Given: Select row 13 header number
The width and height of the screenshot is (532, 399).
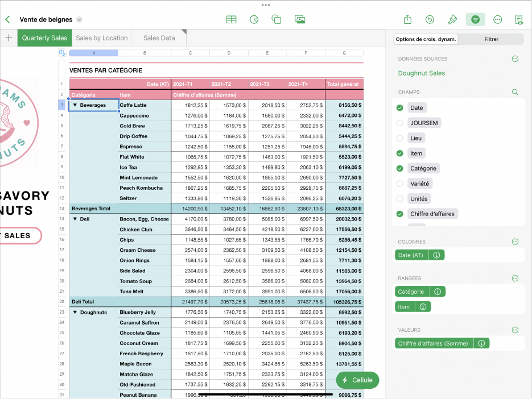Looking at the screenshot, I should (x=62, y=209).
